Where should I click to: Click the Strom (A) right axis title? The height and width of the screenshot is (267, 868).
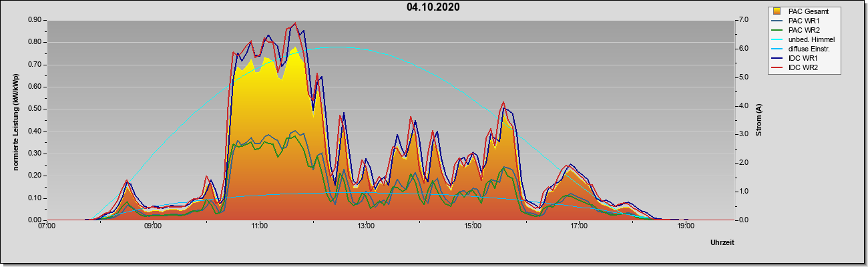tap(759, 119)
